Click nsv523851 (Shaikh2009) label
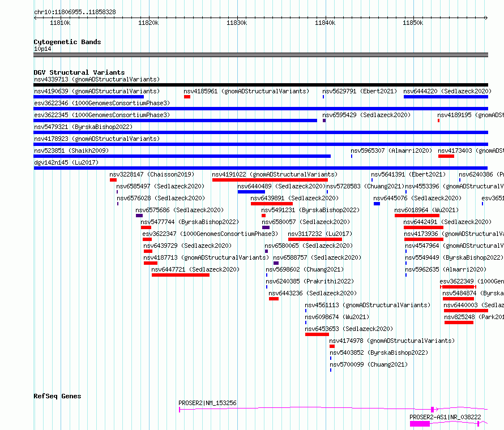 point(71,150)
